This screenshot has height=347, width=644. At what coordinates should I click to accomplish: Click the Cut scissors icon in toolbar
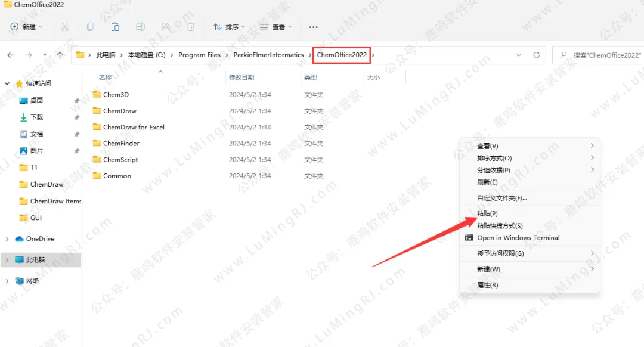coord(65,27)
